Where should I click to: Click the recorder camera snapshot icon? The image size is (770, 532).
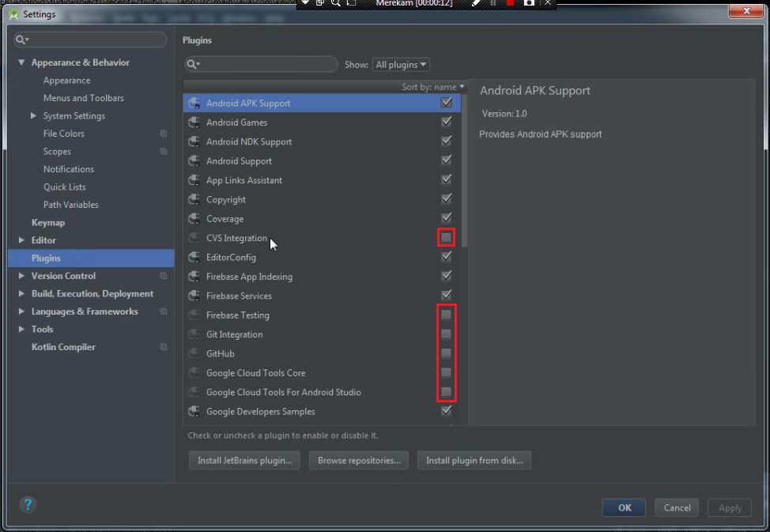tap(529, 3)
